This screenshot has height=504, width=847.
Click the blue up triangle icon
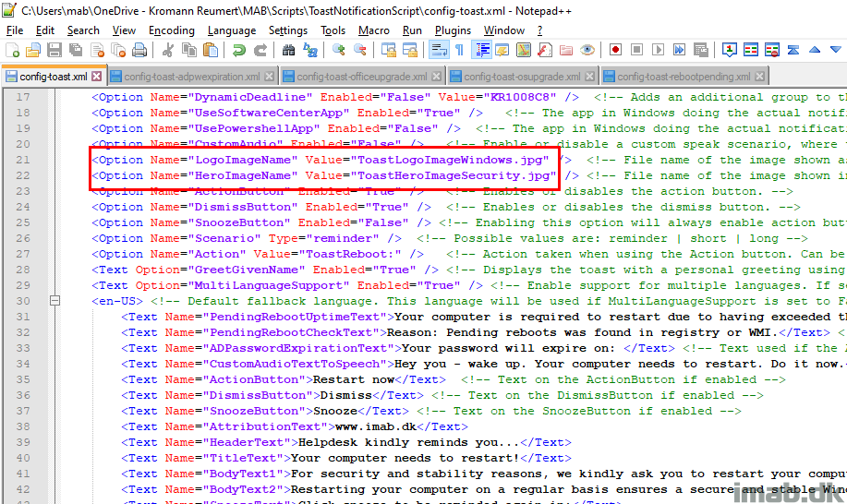pyautogui.click(x=815, y=50)
